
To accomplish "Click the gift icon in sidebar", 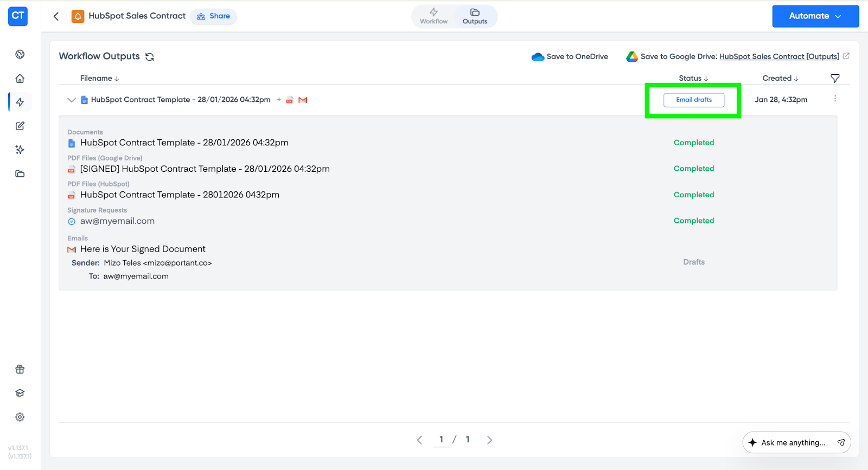I will pos(20,369).
